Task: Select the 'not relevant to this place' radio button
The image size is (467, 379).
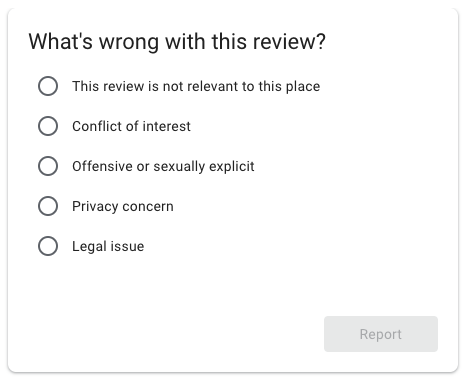Action: pos(48,86)
